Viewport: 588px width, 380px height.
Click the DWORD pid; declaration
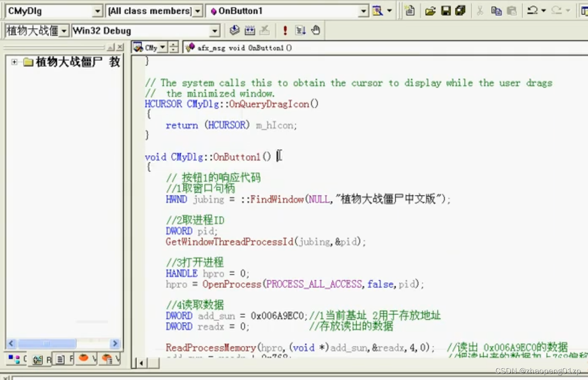pos(192,231)
